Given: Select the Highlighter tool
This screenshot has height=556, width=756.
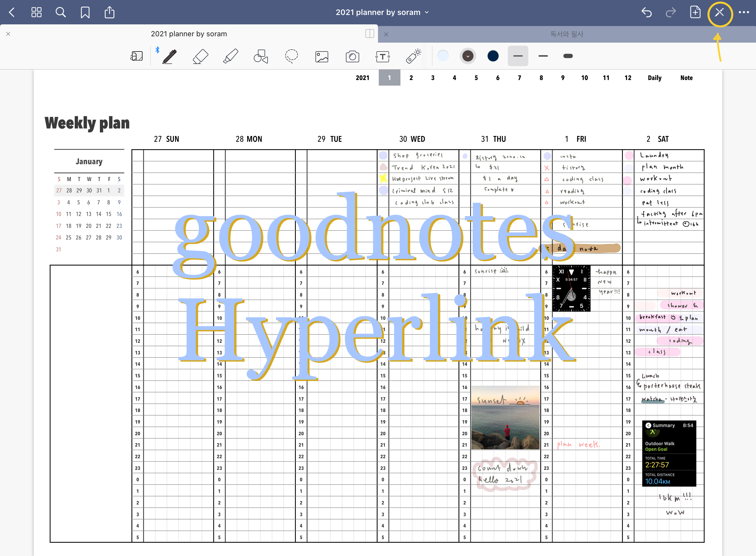Looking at the screenshot, I should (231, 56).
